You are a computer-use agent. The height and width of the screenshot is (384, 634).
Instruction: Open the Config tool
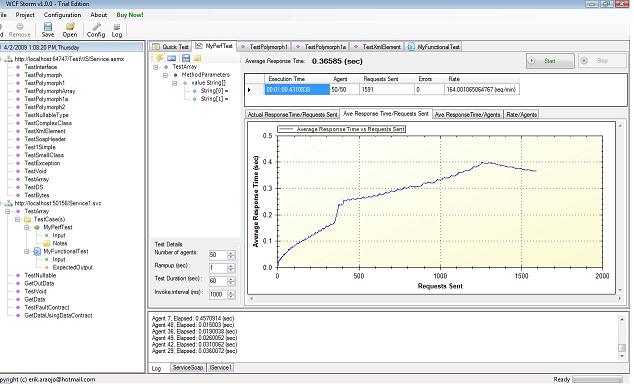click(x=96, y=30)
